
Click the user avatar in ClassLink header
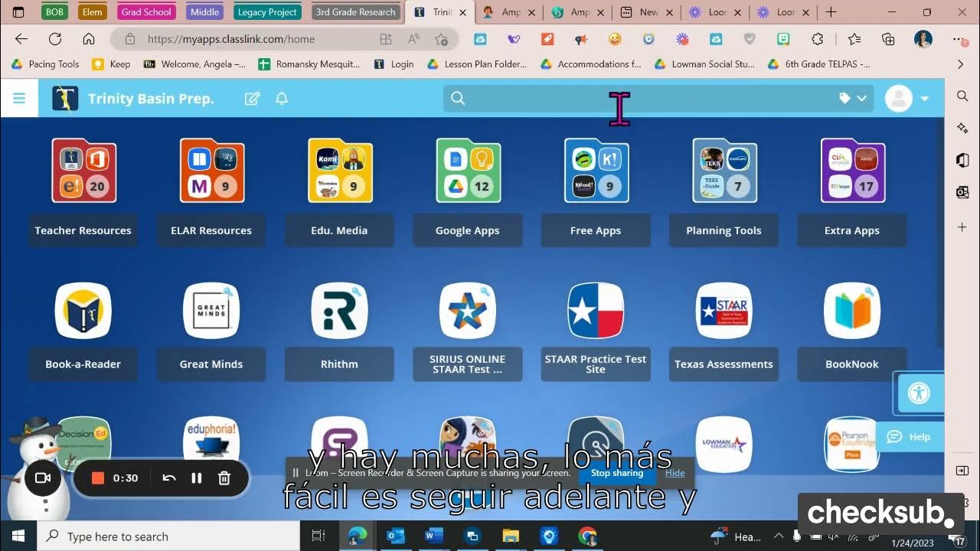[x=899, y=98]
